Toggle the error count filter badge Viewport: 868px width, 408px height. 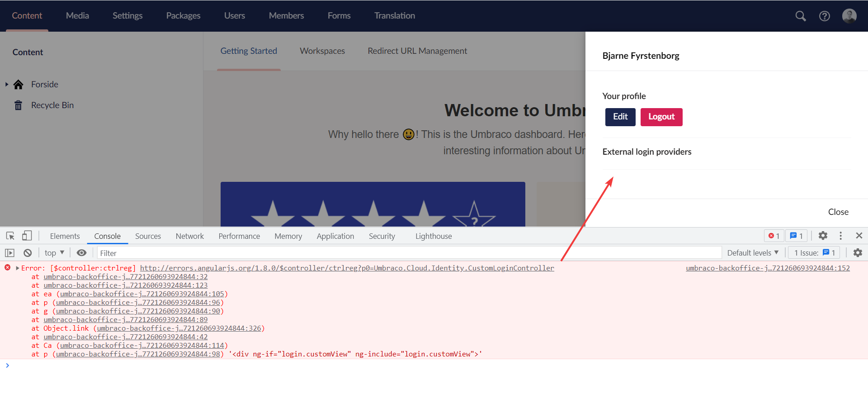click(x=774, y=236)
